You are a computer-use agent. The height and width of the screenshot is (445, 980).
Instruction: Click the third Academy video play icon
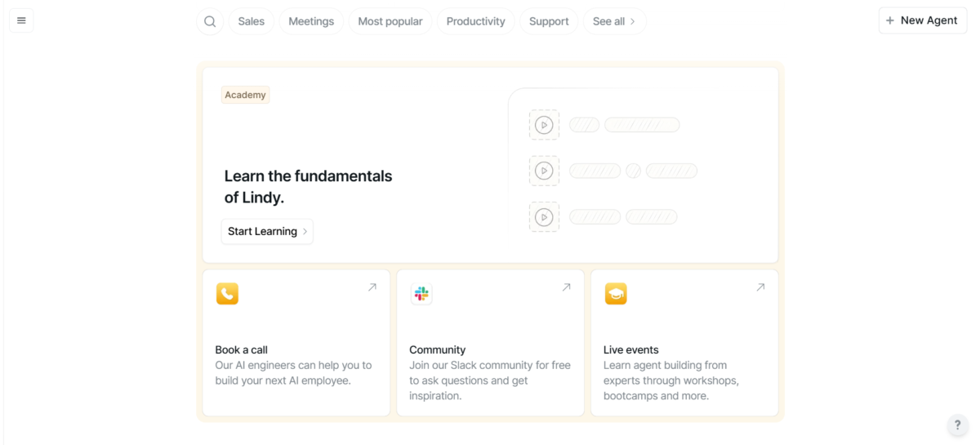click(x=544, y=217)
